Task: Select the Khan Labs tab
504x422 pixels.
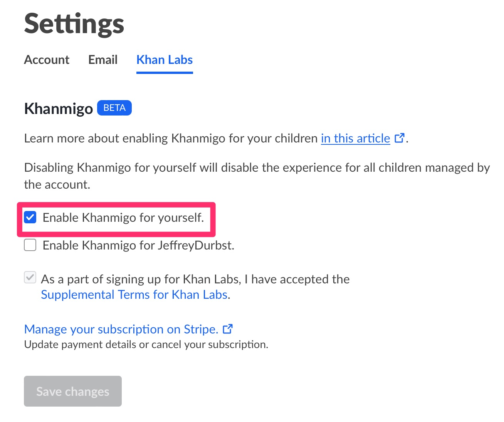Action: click(164, 60)
